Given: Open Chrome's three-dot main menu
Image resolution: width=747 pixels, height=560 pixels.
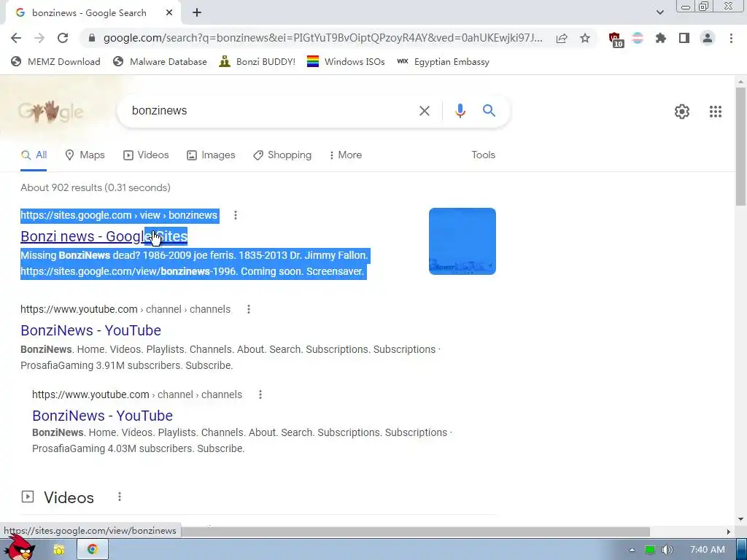Looking at the screenshot, I should point(731,38).
